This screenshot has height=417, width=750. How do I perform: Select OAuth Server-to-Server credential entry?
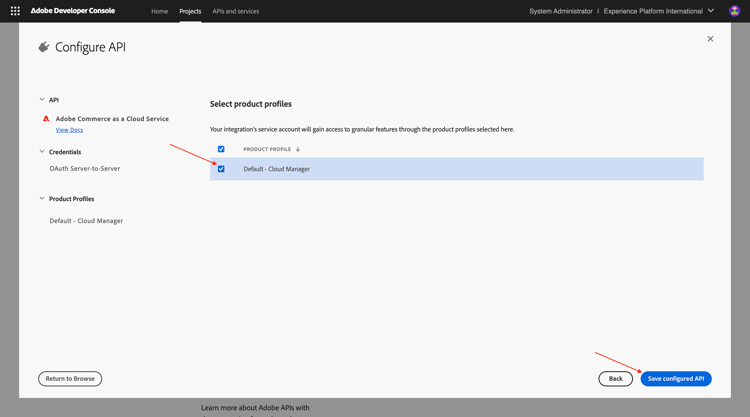tap(85, 168)
